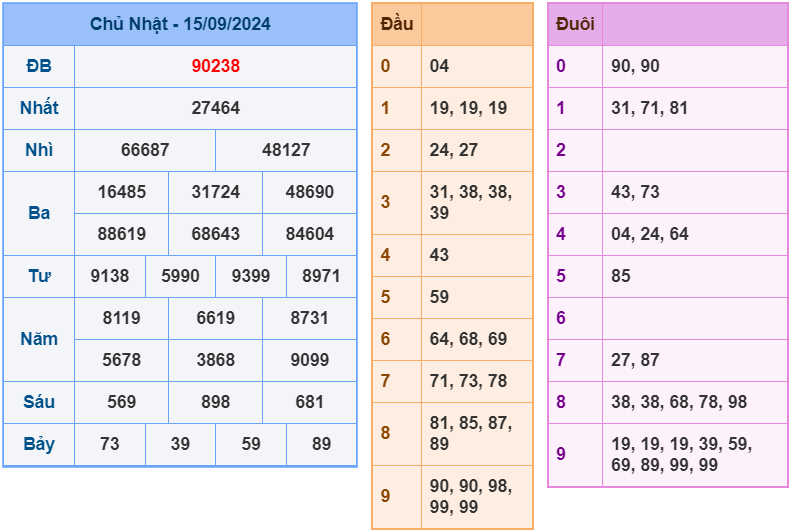Select value 04 in Đầu row 0

[x=439, y=66]
